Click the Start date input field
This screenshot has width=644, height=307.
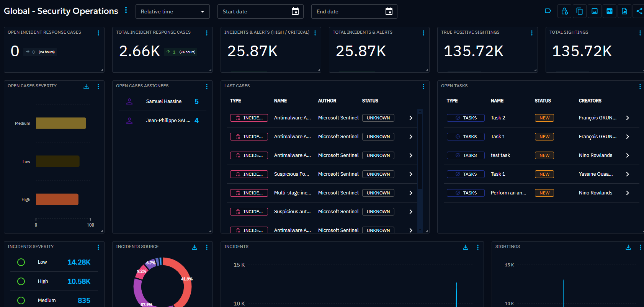[x=260, y=11]
